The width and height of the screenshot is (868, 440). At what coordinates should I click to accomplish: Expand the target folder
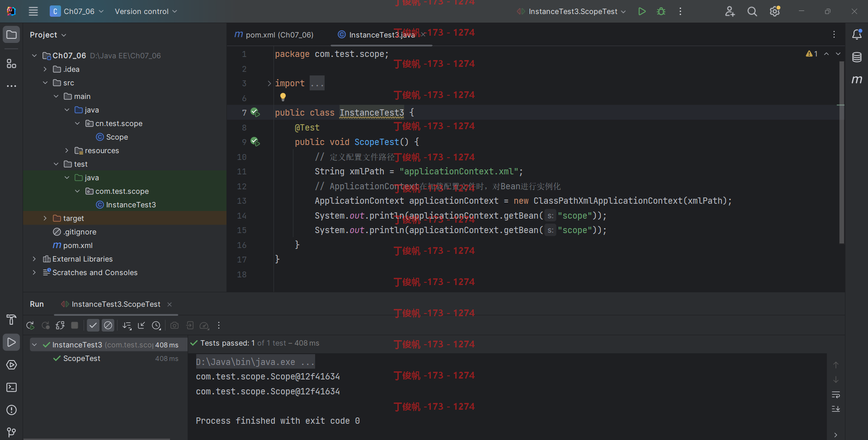pos(45,218)
